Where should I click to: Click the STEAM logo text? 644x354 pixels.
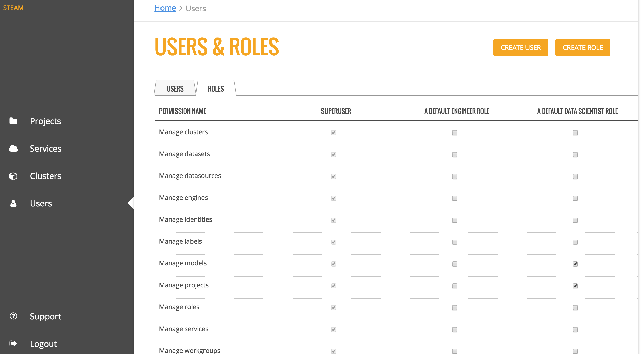13,8
